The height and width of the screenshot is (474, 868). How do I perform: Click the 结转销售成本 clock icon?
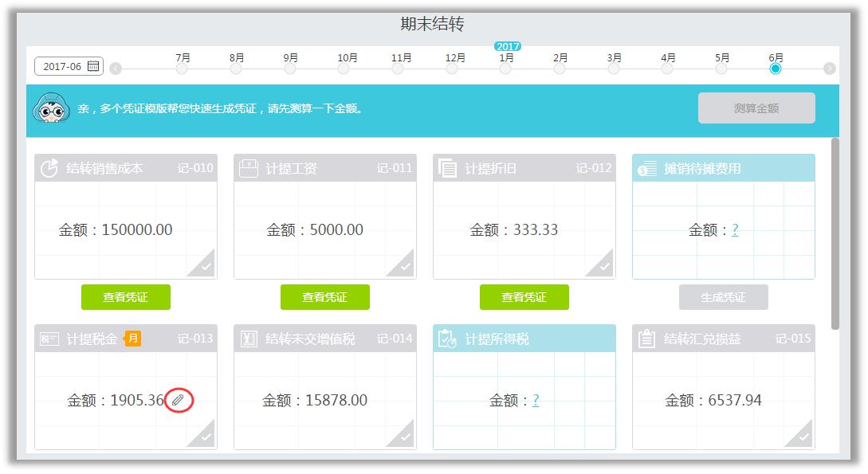[x=48, y=168]
